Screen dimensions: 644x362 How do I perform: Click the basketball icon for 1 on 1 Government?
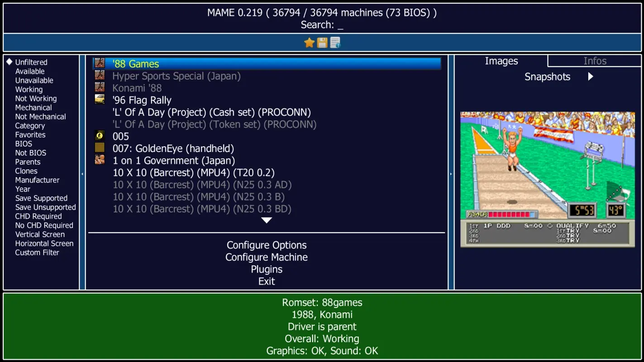pos(100,160)
